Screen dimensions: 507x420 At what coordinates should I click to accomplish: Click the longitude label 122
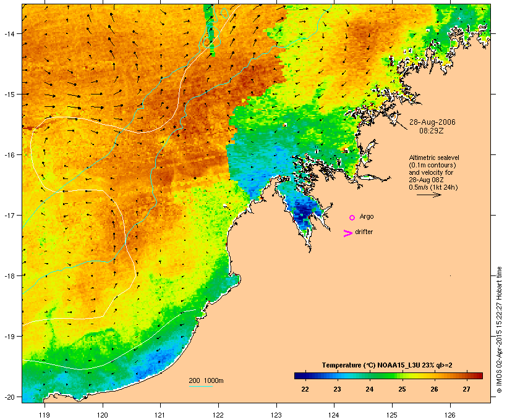(218, 415)
